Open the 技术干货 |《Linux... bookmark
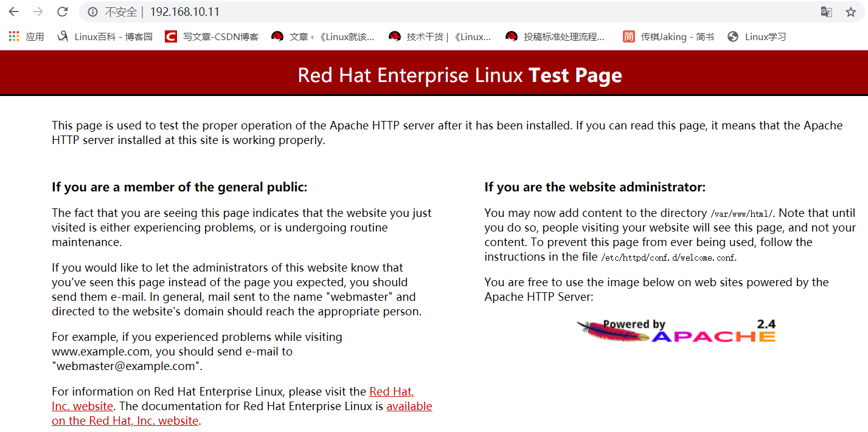The height and width of the screenshot is (432, 868). (440, 36)
